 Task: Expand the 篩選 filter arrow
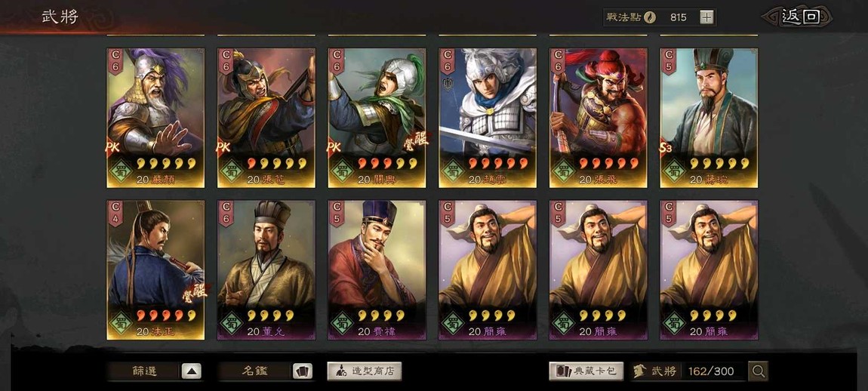(192, 371)
